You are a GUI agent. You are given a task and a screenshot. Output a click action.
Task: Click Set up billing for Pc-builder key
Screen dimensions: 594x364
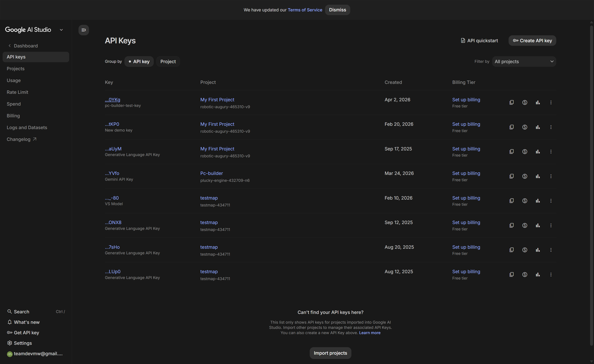point(466,173)
